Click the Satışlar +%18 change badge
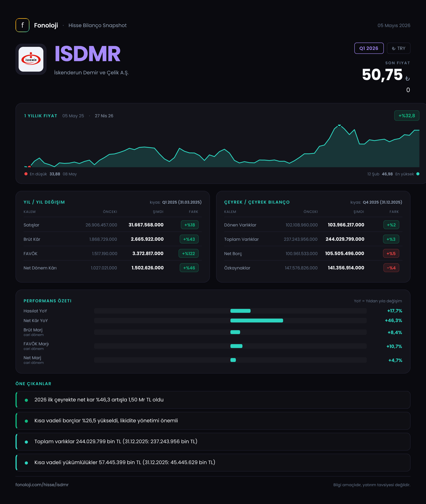426x504 pixels. [x=190, y=225]
